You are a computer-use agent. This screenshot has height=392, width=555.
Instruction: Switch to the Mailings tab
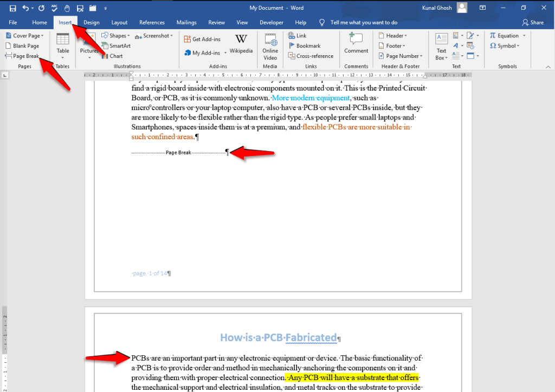(x=186, y=22)
